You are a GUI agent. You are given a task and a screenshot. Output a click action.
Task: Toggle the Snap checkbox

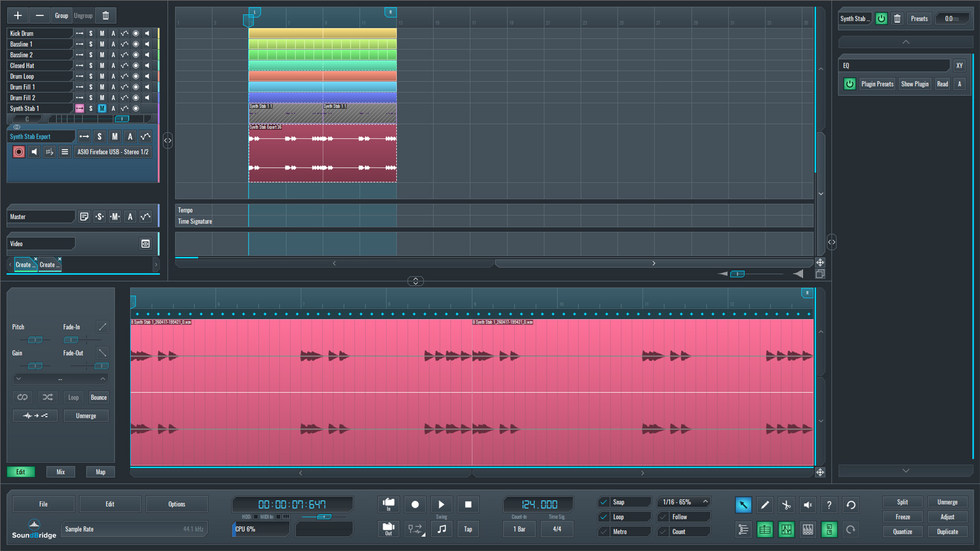(604, 502)
